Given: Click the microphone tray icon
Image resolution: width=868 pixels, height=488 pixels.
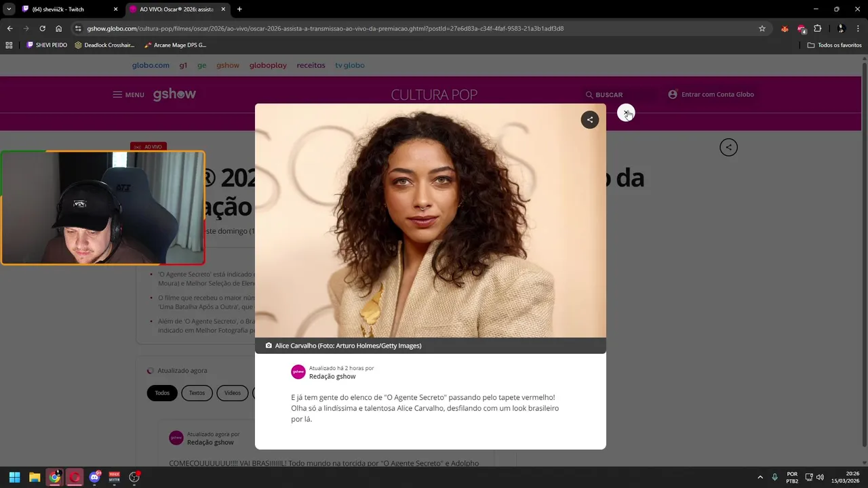Looking at the screenshot, I should (x=774, y=477).
